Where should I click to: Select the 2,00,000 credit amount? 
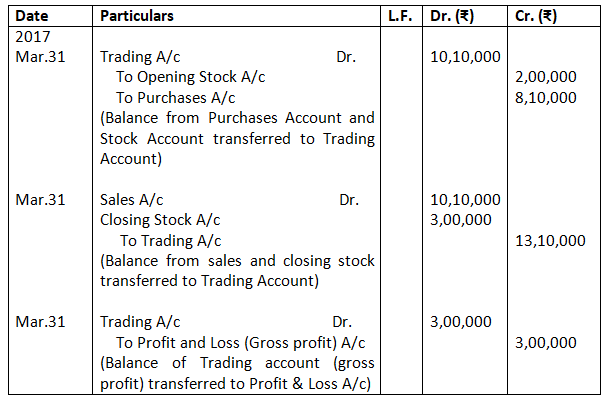click(x=544, y=76)
